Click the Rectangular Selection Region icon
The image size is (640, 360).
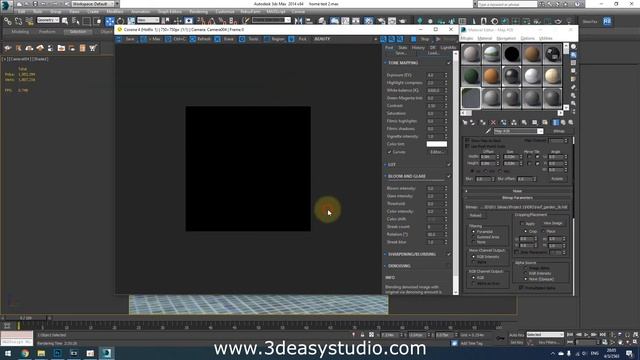pyautogui.click(x=87, y=21)
